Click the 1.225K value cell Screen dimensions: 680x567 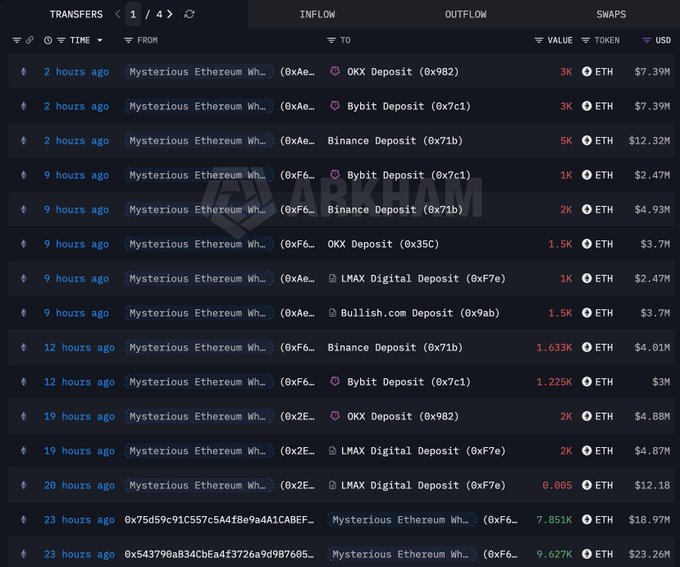pos(554,382)
